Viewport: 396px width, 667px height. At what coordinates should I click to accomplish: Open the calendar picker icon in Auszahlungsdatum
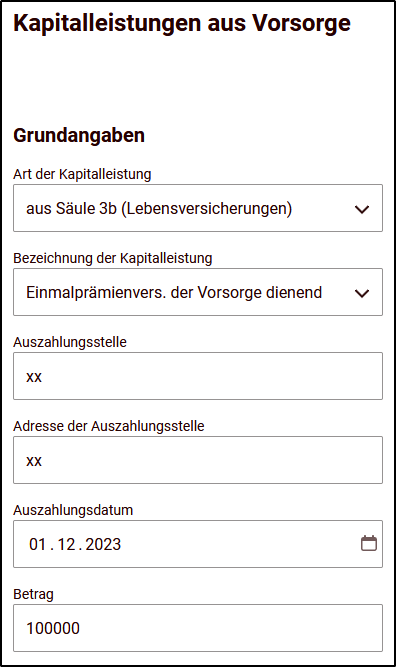pos(369,544)
